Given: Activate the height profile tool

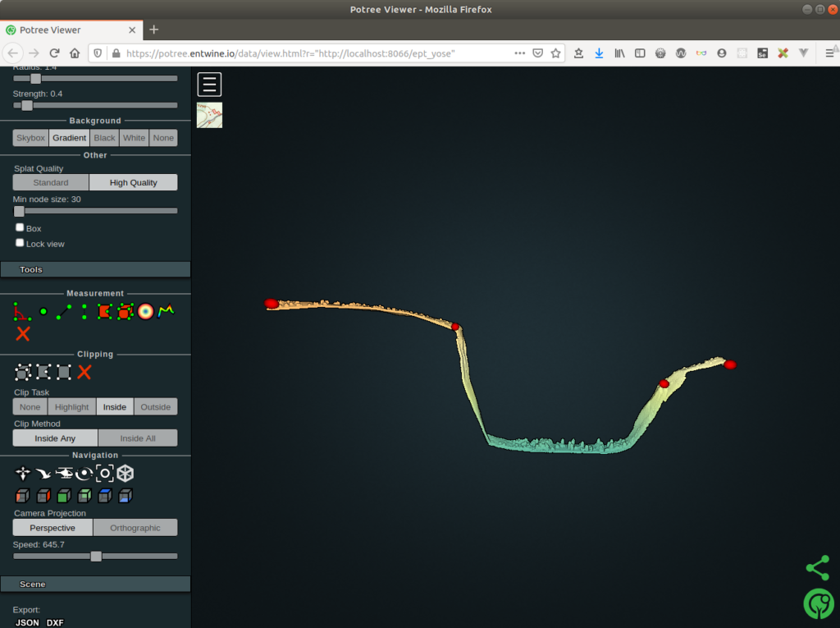Looking at the screenshot, I should click(x=166, y=311).
